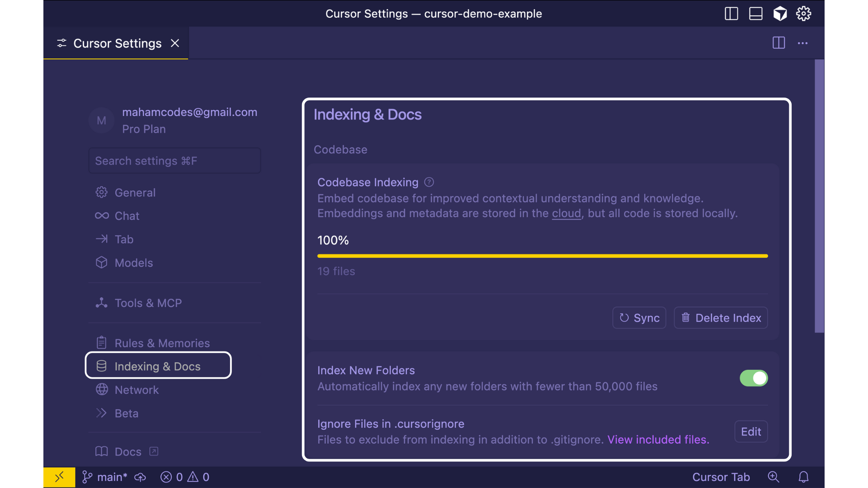Click the Delete Index button
This screenshot has height=488, width=868.
coord(721,318)
